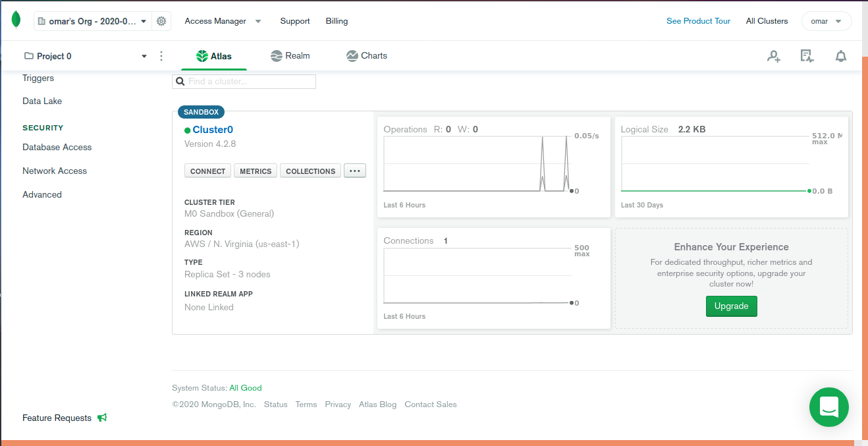Click the Charts tab icon
The image size is (868, 446).
coord(352,56)
